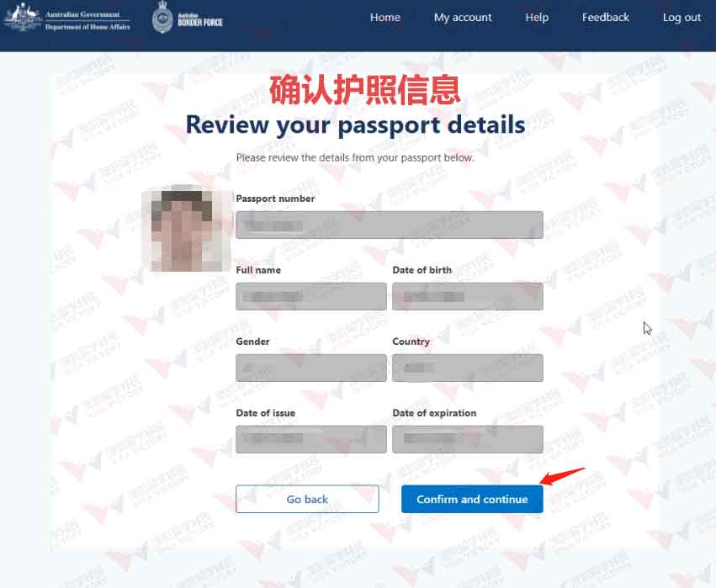Click the Review your passport details heading
Image resolution: width=716 pixels, height=588 pixels.
(355, 124)
